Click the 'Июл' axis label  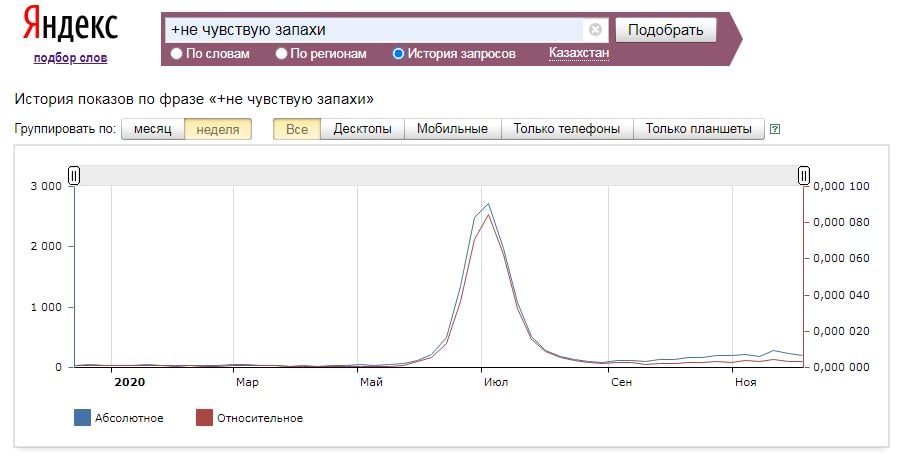coord(495,382)
